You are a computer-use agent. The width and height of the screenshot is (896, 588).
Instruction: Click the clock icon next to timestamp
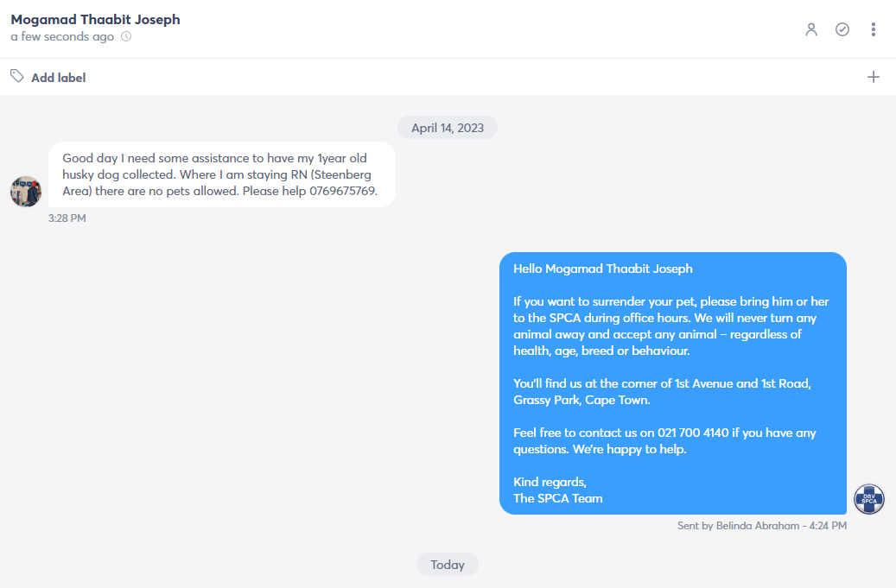[x=125, y=36]
